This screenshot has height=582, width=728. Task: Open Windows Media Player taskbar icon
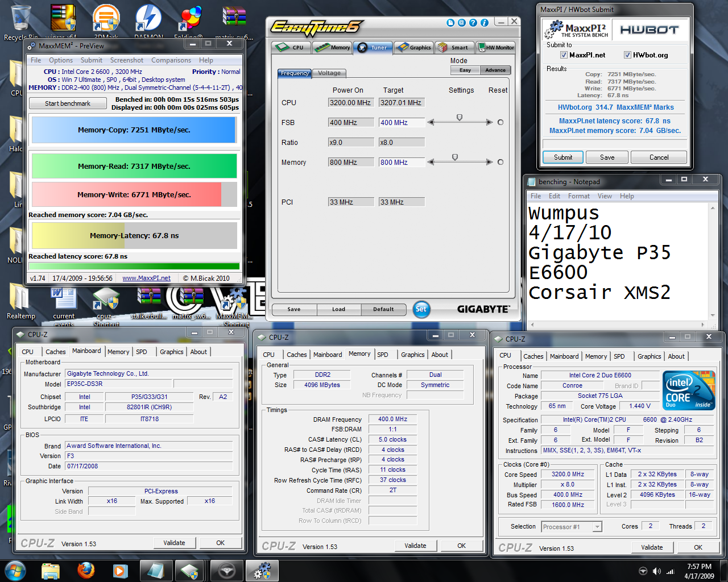[x=120, y=571]
